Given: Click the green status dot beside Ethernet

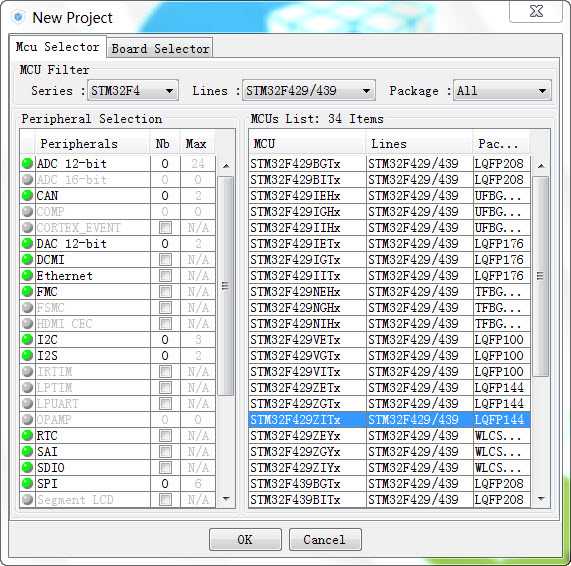Looking at the screenshot, I should [x=27, y=276].
